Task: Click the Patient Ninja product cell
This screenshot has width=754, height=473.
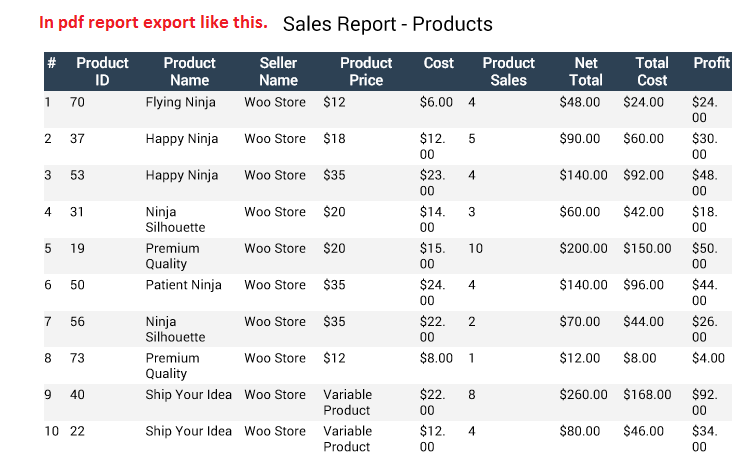Action: [183, 285]
